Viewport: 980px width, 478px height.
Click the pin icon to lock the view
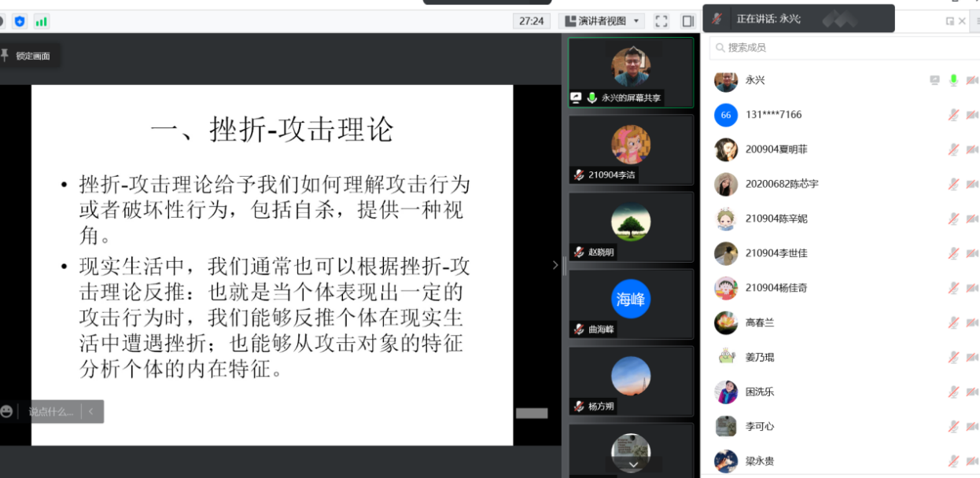tap(5, 55)
